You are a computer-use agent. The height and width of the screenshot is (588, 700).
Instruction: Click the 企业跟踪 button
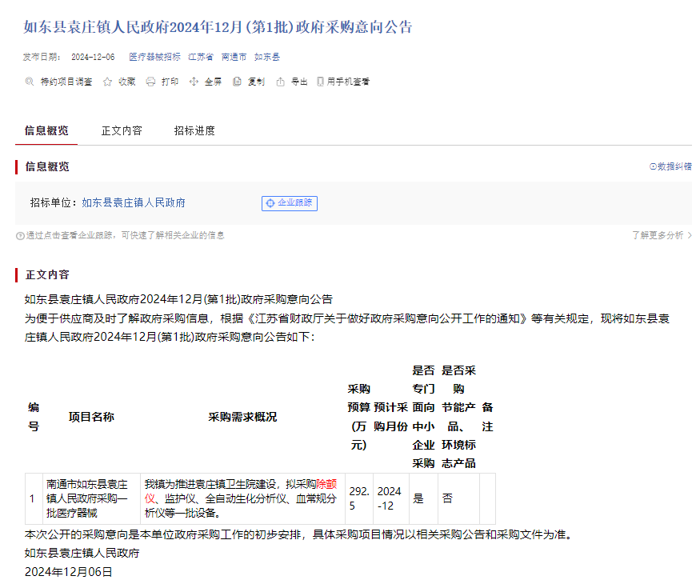point(290,203)
